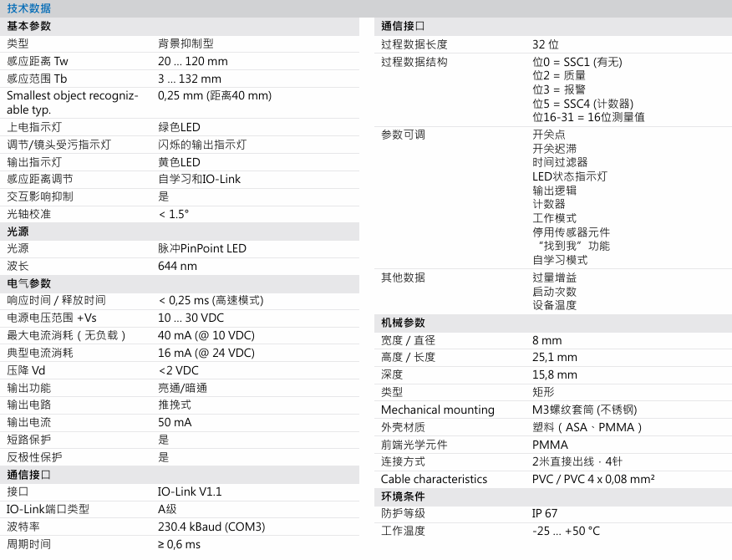The height and width of the screenshot is (560, 732).
Task: Click the '15,8 mm' depth value
Action: pyautogui.click(x=555, y=375)
